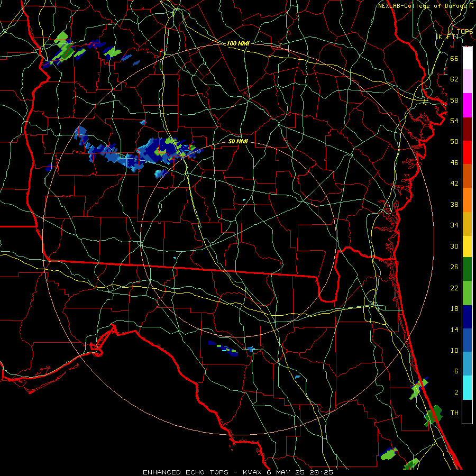Click the 'K FT' legend units label
Screen dimensions: 476x476
[x=447, y=36]
